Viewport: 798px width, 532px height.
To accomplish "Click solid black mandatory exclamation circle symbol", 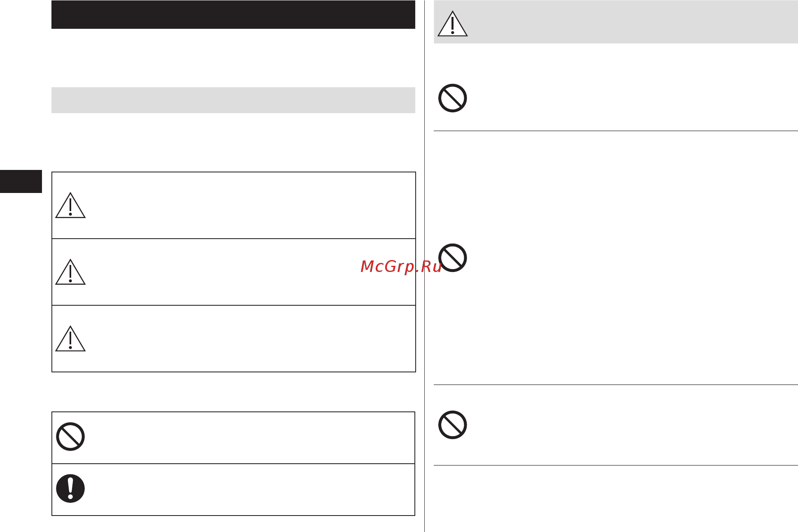I will 70,489.
